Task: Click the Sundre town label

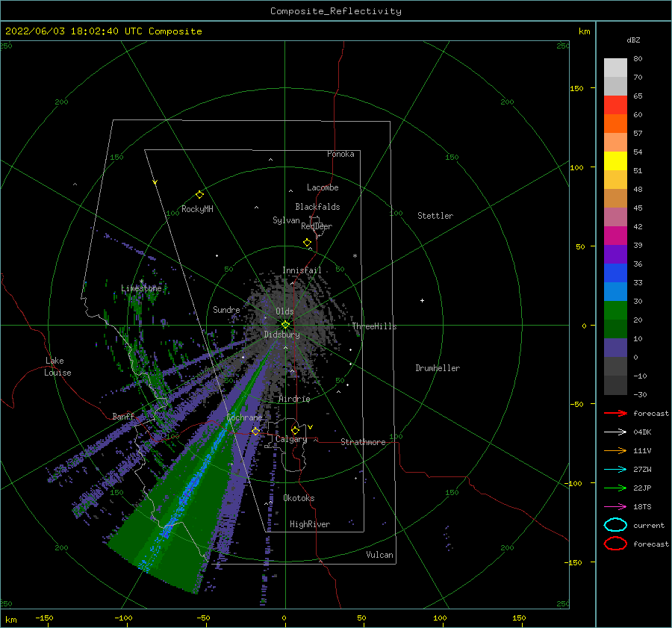Action: coord(226,309)
